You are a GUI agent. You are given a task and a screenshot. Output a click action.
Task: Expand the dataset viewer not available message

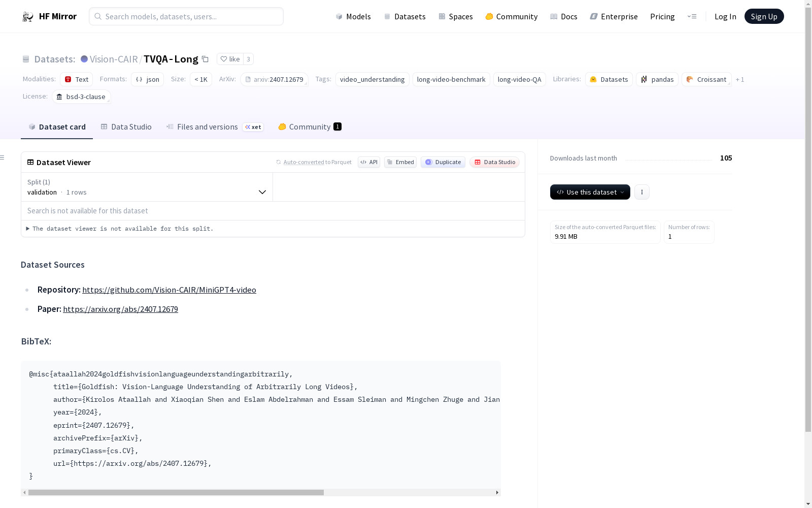click(120, 229)
